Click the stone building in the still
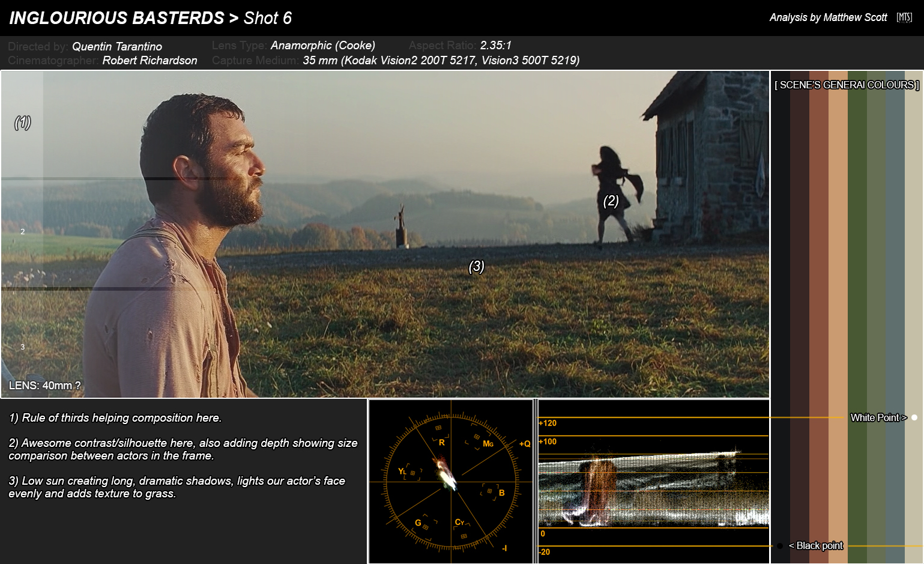This screenshot has height=564, width=924. (705, 156)
